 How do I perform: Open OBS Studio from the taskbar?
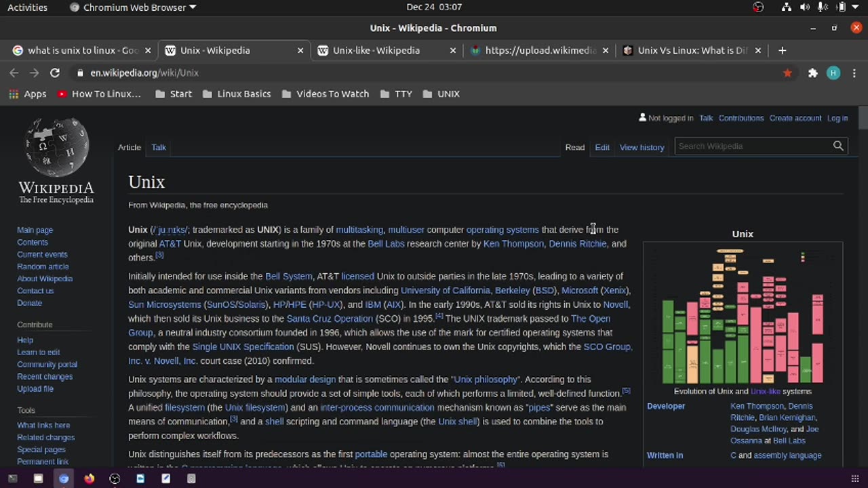(115, 479)
